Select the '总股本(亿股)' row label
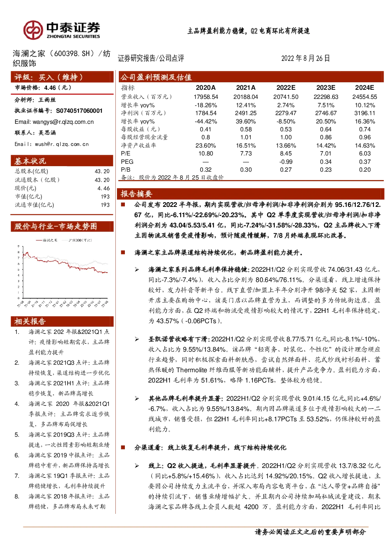Image resolution: width=392 pixels, height=555 pixels. pos(32,171)
